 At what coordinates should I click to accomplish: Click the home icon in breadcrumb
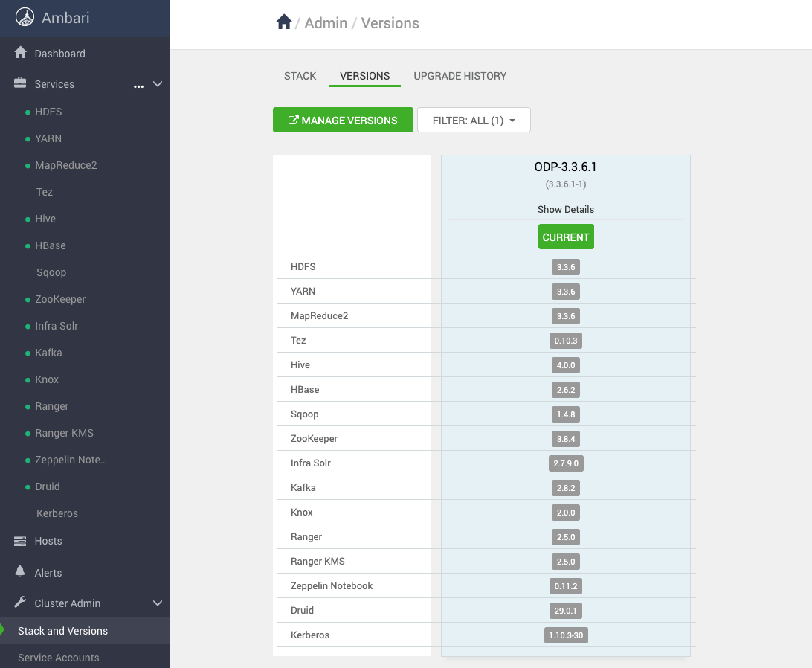283,23
